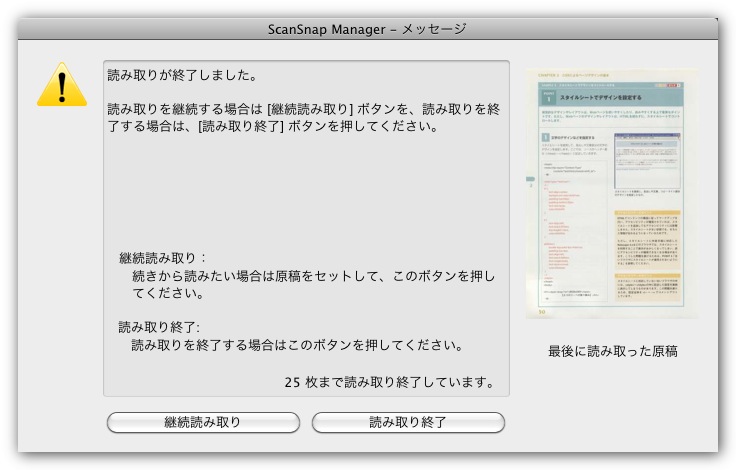Click the yellow warning triangle icon
The height and width of the screenshot is (470, 736).
pyautogui.click(x=62, y=85)
